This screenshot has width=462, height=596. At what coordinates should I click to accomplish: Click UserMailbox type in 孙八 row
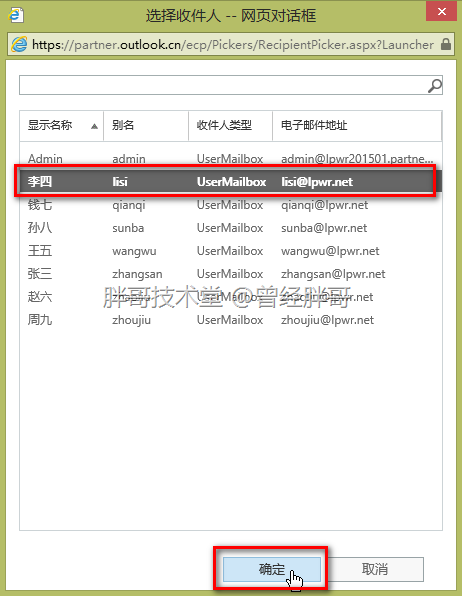(x=230, y=228)
